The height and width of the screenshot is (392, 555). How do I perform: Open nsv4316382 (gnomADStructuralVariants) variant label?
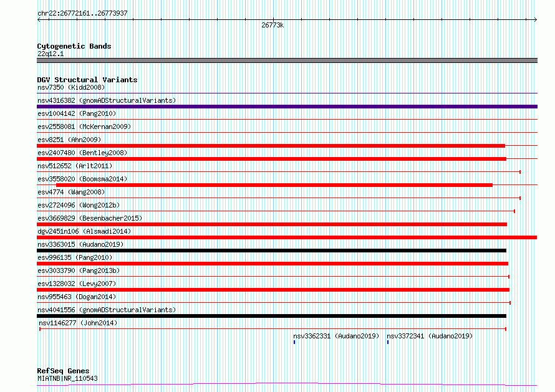point(107,100)
